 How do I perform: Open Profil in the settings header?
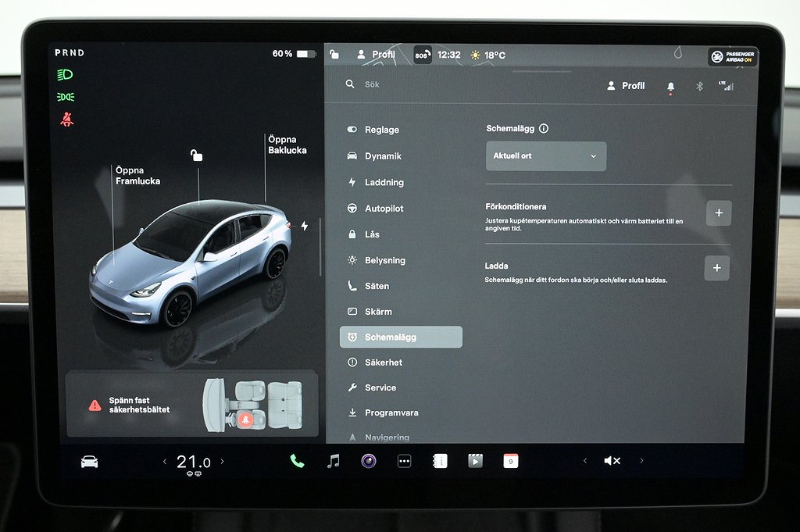pos(626,86)
